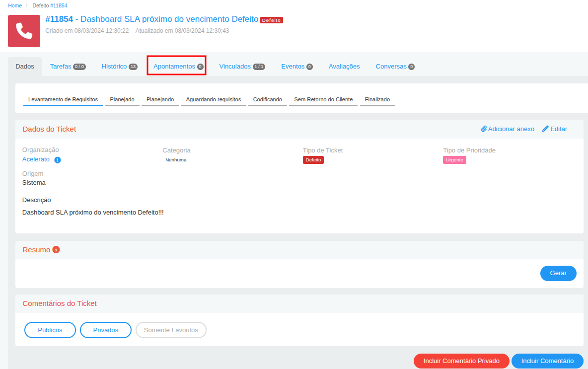Toggle the Privados comments filter
Screen dimensions: 588x369
click(x=106, y=330)
